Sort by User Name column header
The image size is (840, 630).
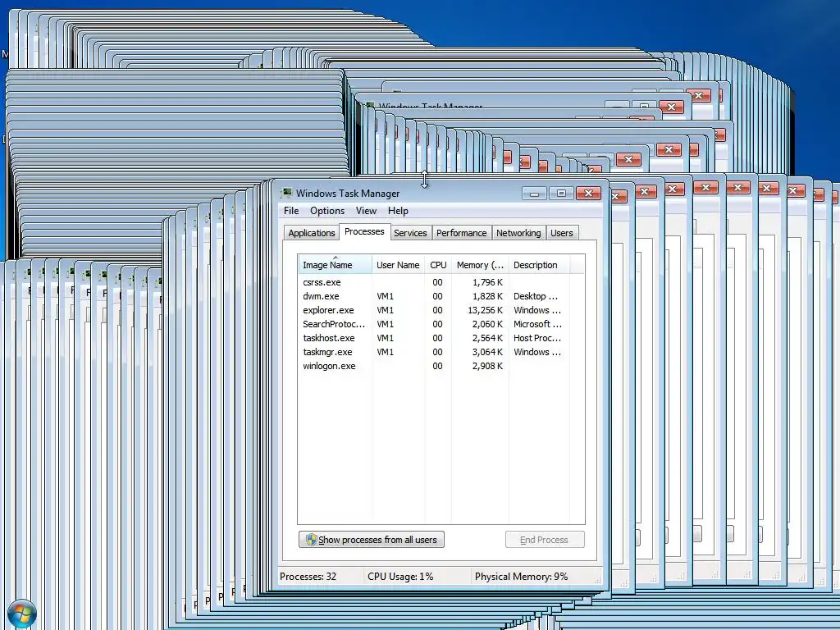click(x=398, y=265)
